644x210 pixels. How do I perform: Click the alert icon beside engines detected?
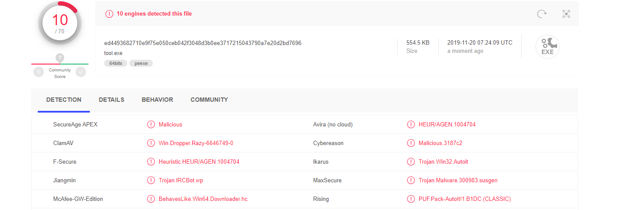109,14
